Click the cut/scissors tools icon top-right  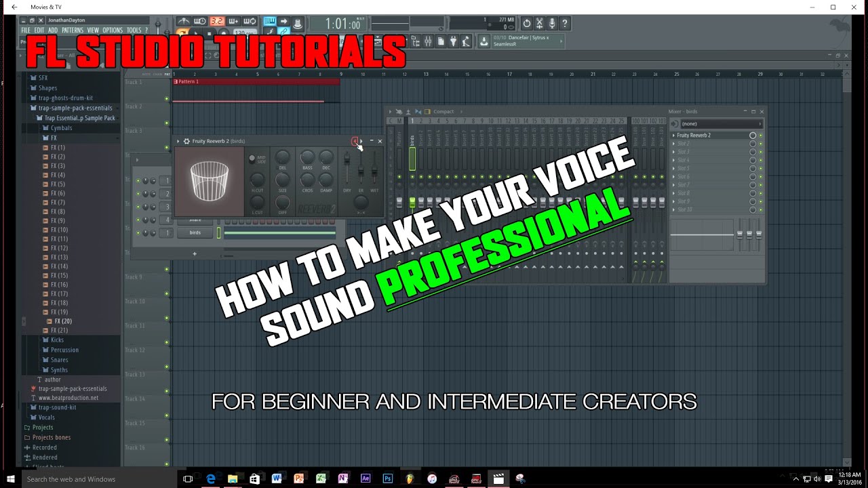(540, 24)
